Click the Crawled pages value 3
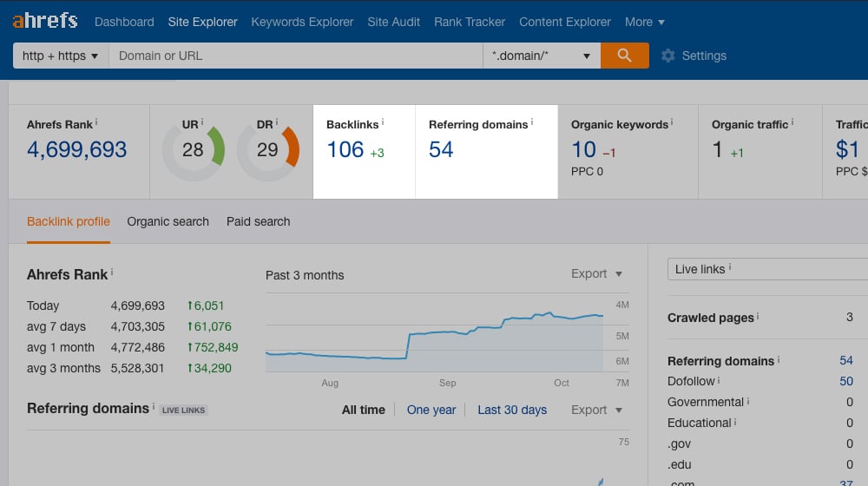 (x=850, y=317)
